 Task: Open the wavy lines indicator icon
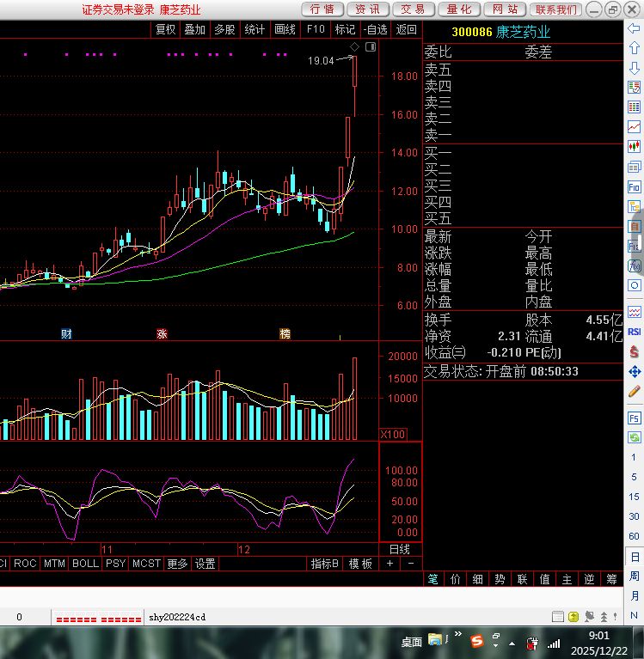[x=634, y=312]
